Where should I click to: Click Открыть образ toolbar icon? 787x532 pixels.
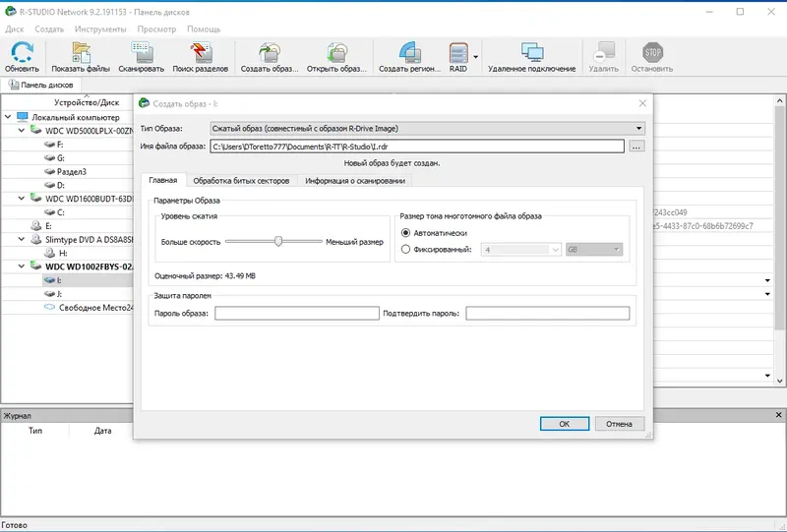tap(336, 52)
